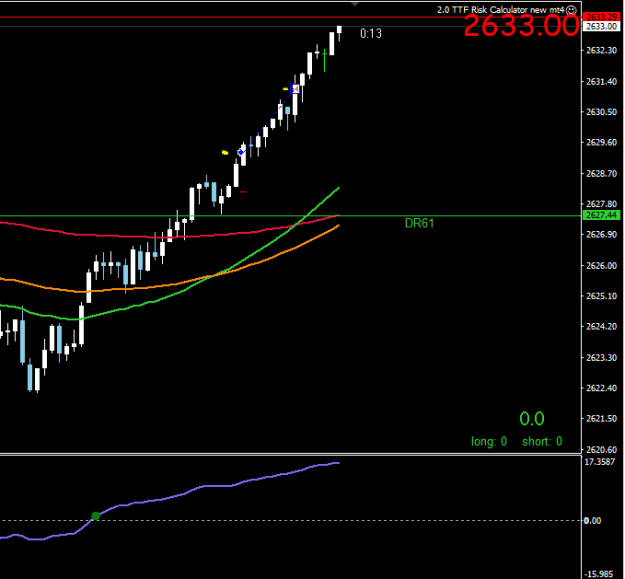The width and height of the screenshot is (625, 579).
Task: Click the blue diamond trade entry marker
Action: [x=241, y=152]
